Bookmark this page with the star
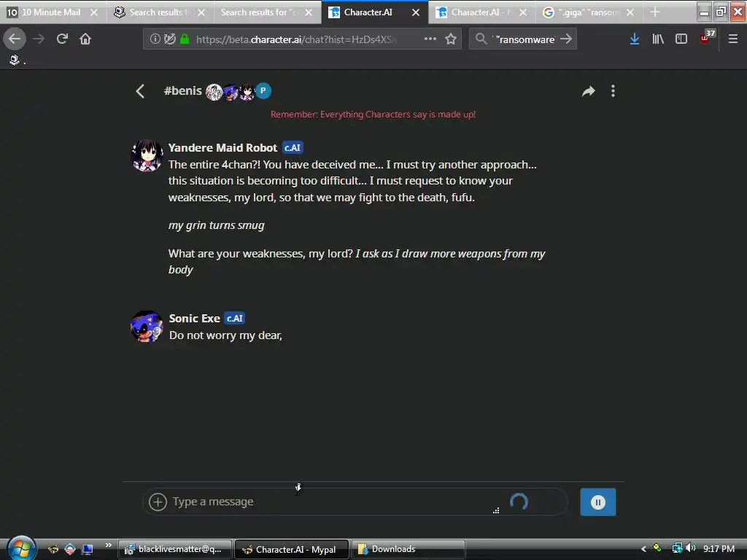The height and width of the screenshot is (560, 747). (451, 39)
